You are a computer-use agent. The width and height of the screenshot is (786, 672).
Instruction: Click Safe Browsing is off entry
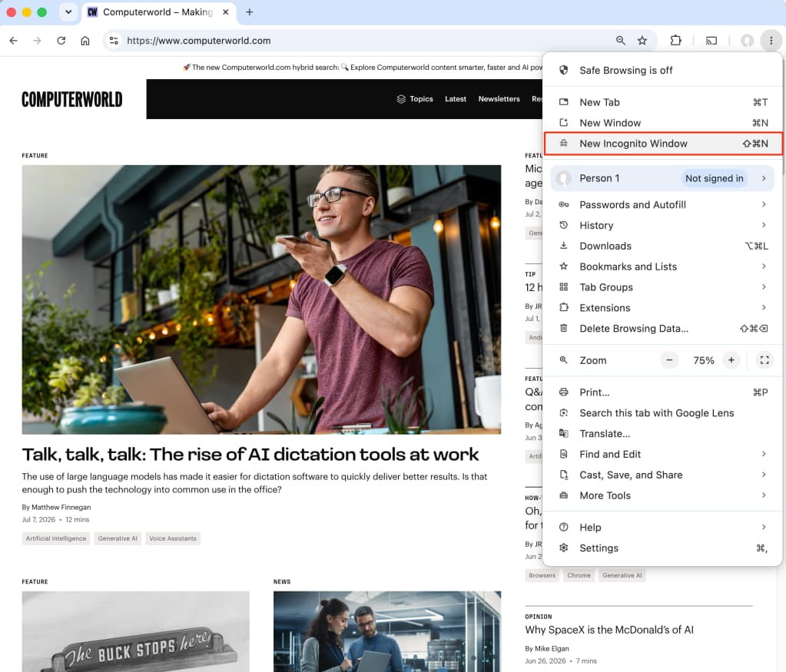[x=662, y=70]
